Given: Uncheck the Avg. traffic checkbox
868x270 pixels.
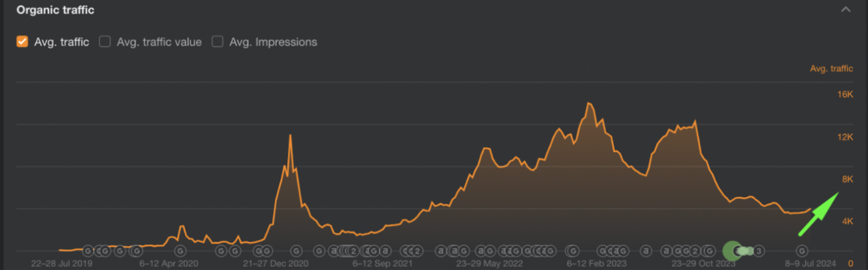Looking at the screenshot, I should [x=22, y=42].
